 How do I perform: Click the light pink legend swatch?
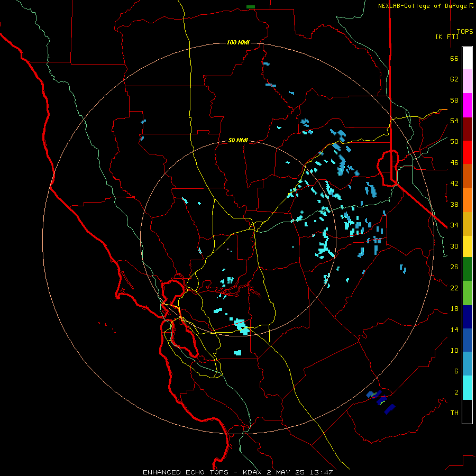tap(467, 81)
